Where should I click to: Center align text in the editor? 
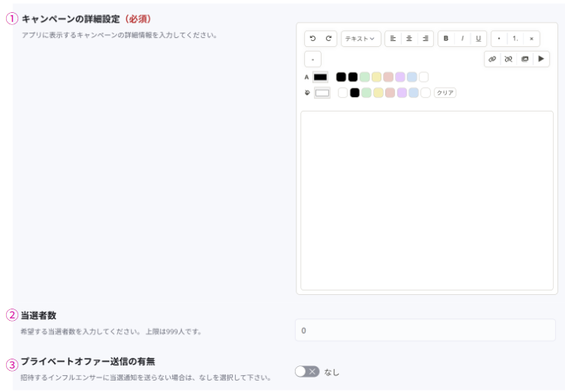pyautogui.click(x=410, y=39)
